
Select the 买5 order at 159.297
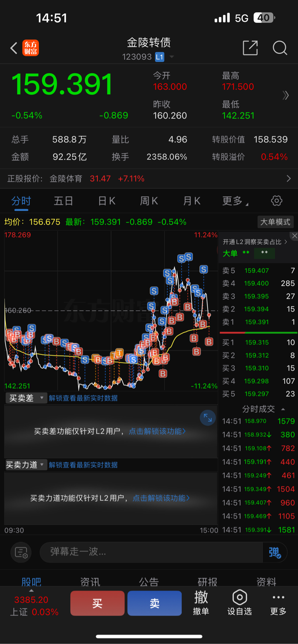coord(258,394)
